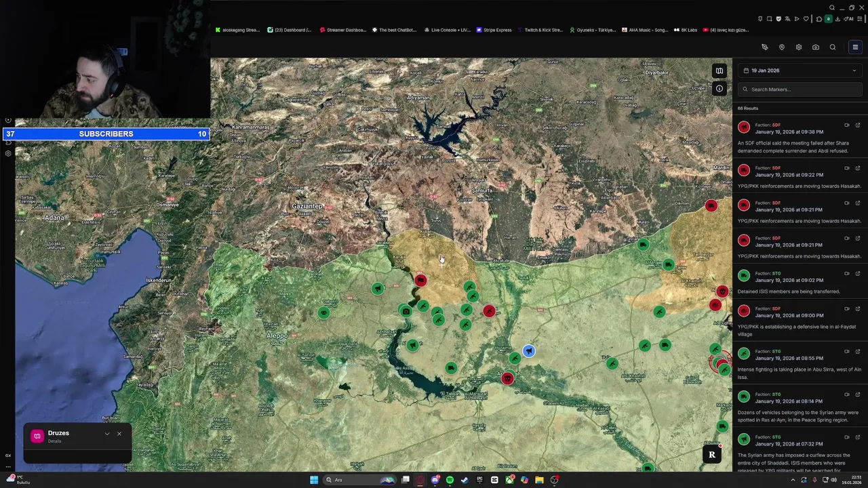868x488 pixels.
Task: Click the 'Intense fighting is taking place in Abu Sirra' entry
Action: pos(800,364)
